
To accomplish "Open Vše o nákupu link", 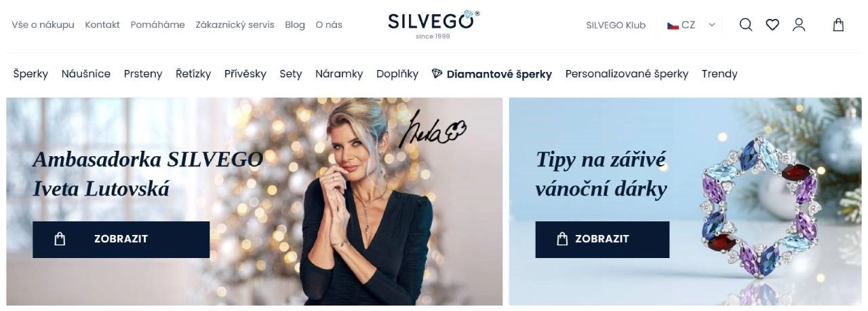I will point(43,25).
